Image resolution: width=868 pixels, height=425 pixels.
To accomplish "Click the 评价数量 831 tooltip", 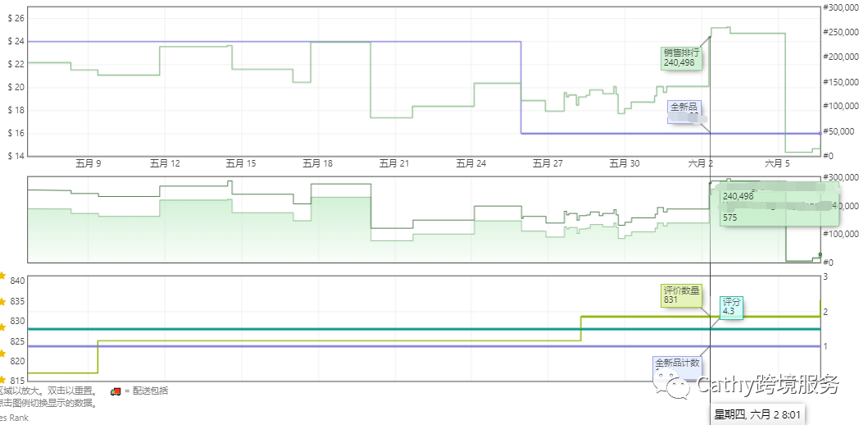I will click(681, 295).
